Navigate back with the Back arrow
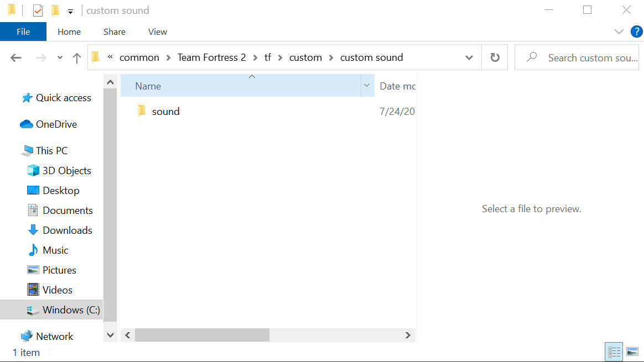 15,57
